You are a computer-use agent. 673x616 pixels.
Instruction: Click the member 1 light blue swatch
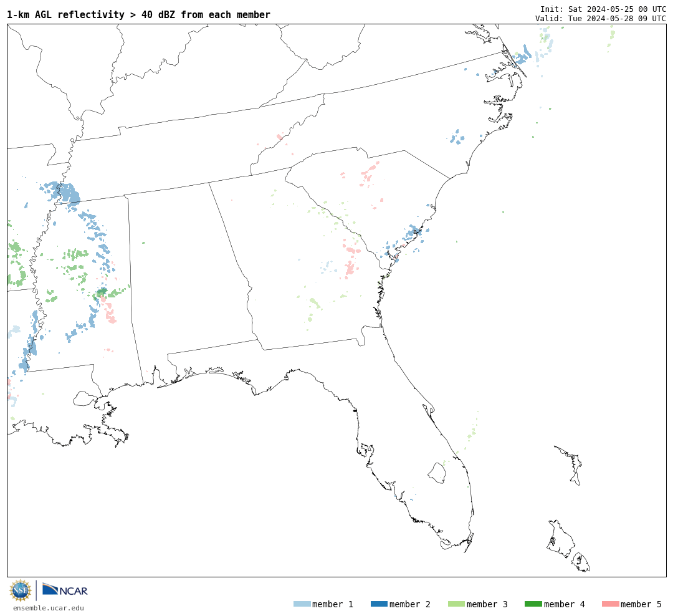(x=302, y=604)
